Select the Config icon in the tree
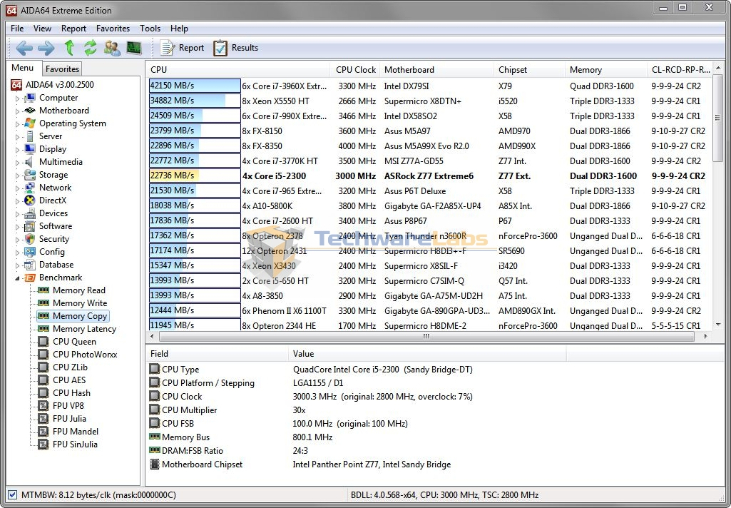Viewport: 731px width, 508px height. pyautogui.click(x=30, y=252)
